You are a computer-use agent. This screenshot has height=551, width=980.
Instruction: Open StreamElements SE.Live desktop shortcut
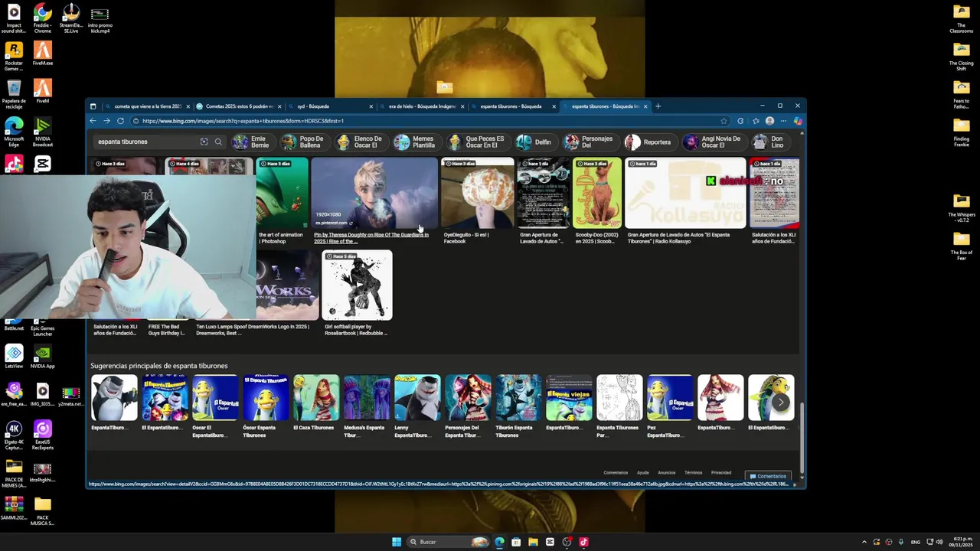coord(71,18)
